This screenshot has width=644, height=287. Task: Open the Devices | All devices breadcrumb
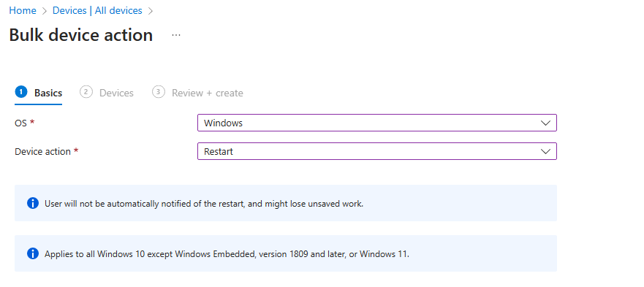[97, 11]
